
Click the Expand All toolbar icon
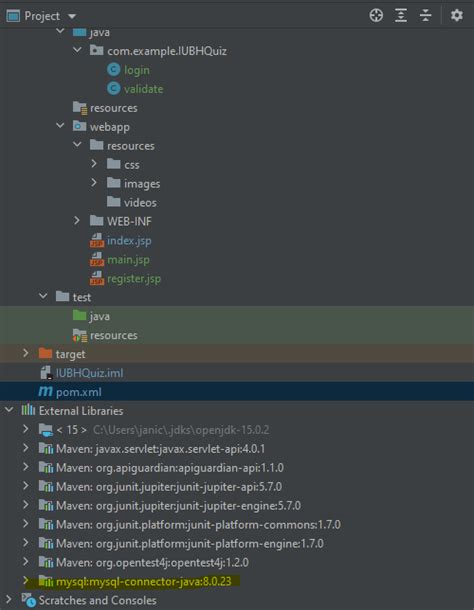tap(401, 16)
